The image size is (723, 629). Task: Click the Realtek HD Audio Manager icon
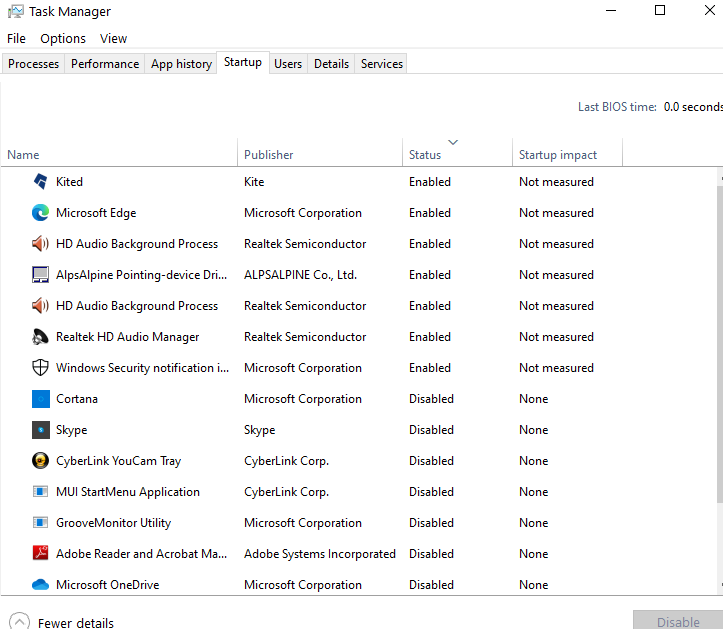click(41, 337)
